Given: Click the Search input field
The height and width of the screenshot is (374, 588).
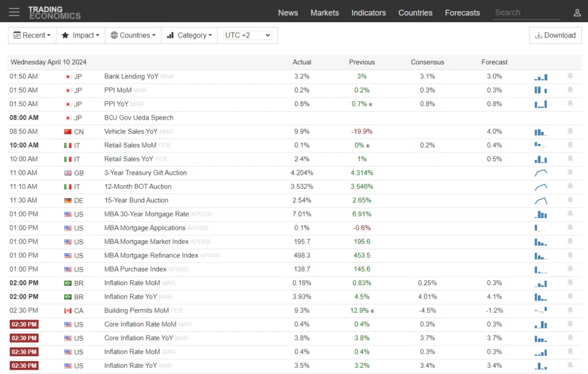Looking at the screenshot, I should [526, 12].
